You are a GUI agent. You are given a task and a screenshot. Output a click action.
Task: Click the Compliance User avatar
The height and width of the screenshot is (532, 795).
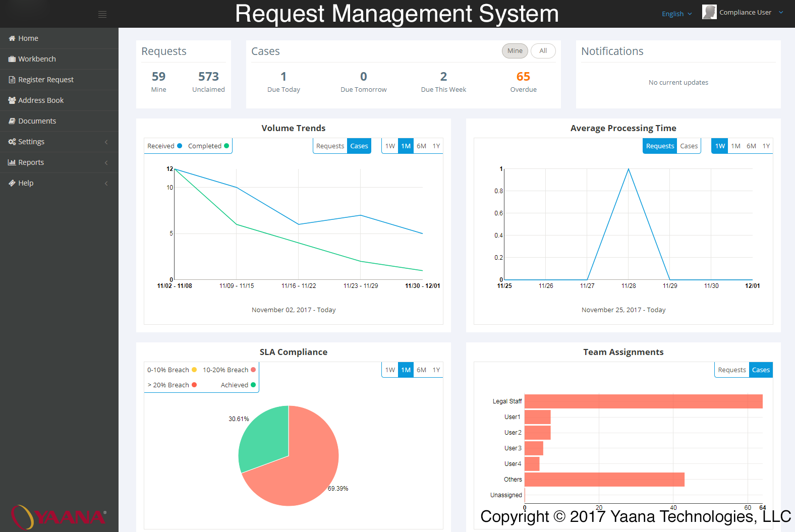pos(709,12)
